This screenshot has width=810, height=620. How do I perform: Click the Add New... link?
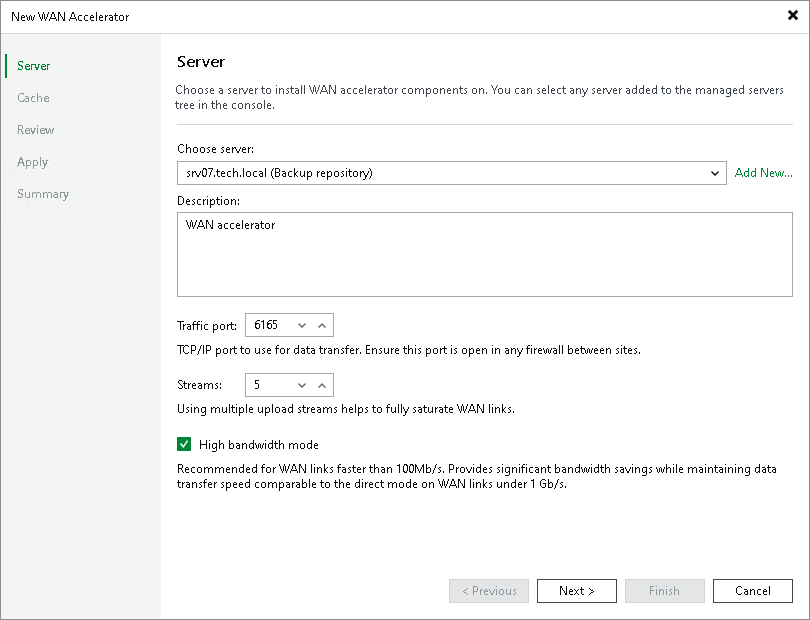point(764,173)
